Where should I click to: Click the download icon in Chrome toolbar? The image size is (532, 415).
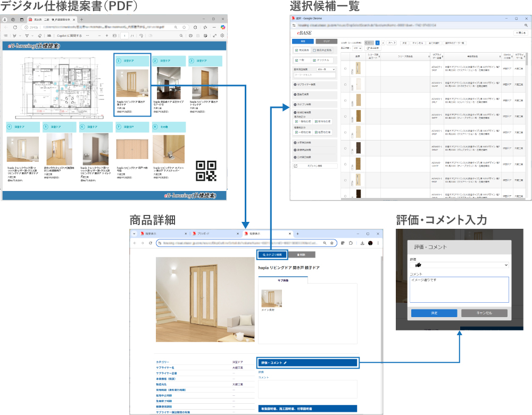tap(362, 243)
